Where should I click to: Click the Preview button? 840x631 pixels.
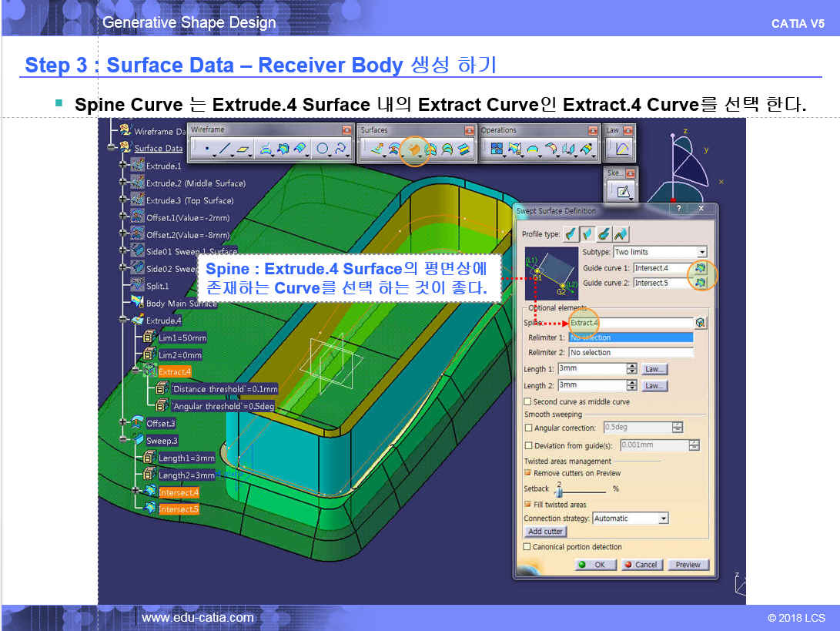coord(688,565)
